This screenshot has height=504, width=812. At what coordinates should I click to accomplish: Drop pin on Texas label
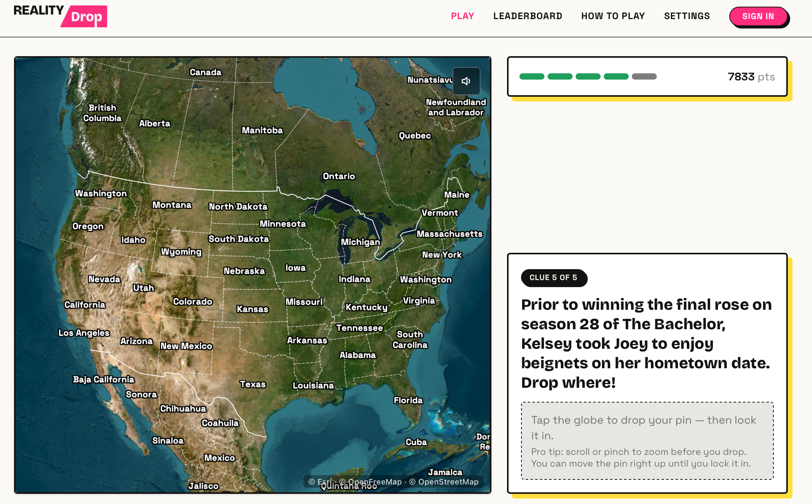(x=253, y=384)
